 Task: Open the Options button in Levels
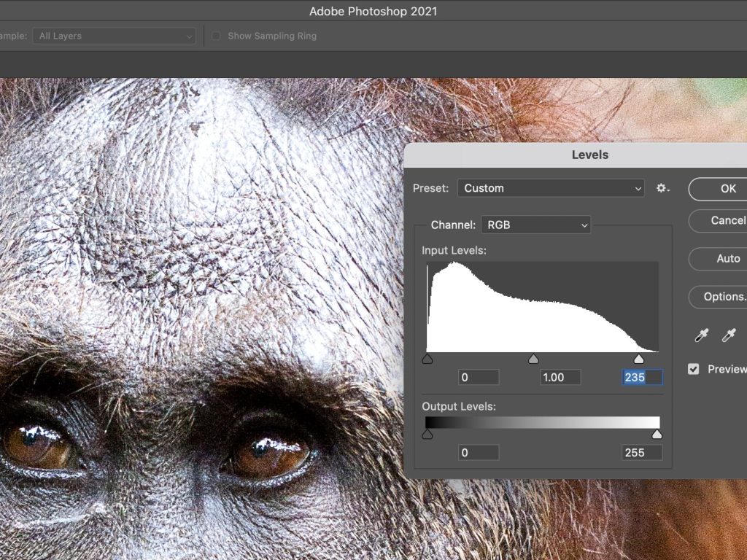pos(718,297)
